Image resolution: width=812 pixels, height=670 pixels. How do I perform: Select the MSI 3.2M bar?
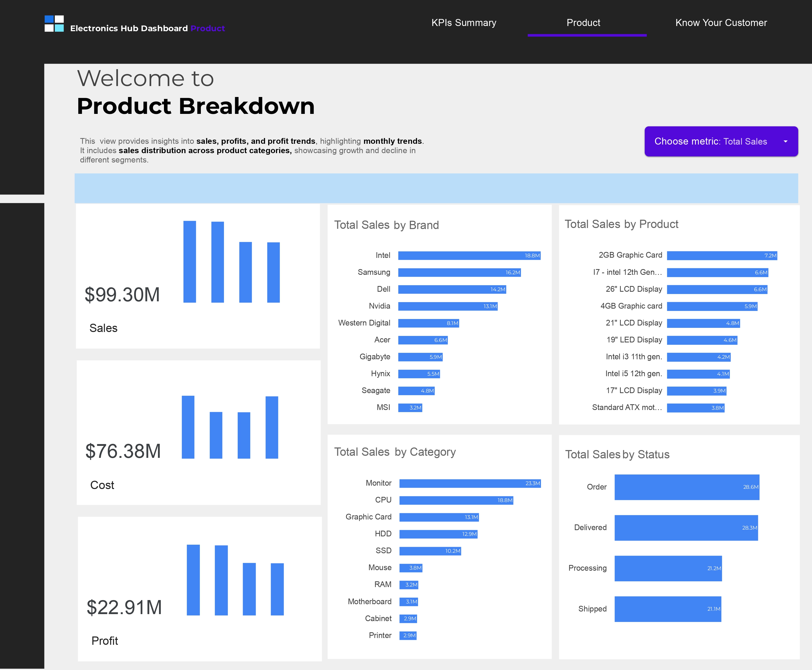click(x=410, y=408)
